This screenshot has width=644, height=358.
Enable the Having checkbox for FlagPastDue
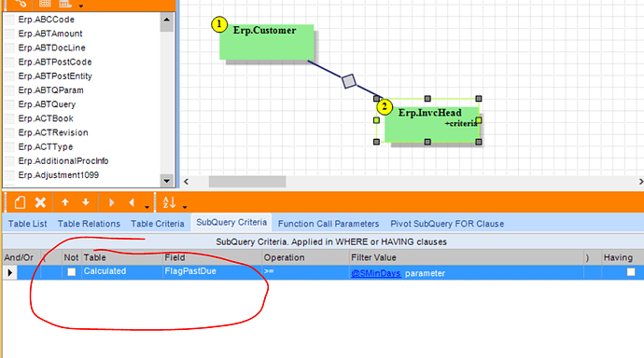pos(631,272)
